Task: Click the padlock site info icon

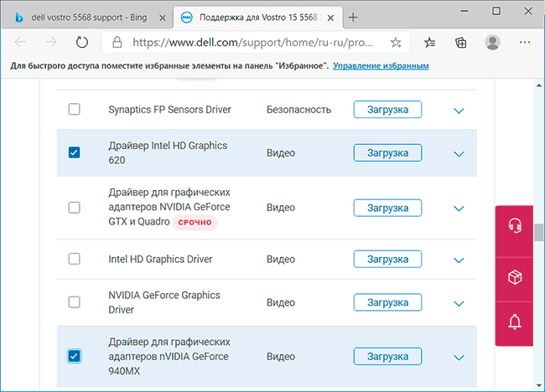Action: point(117,43)
